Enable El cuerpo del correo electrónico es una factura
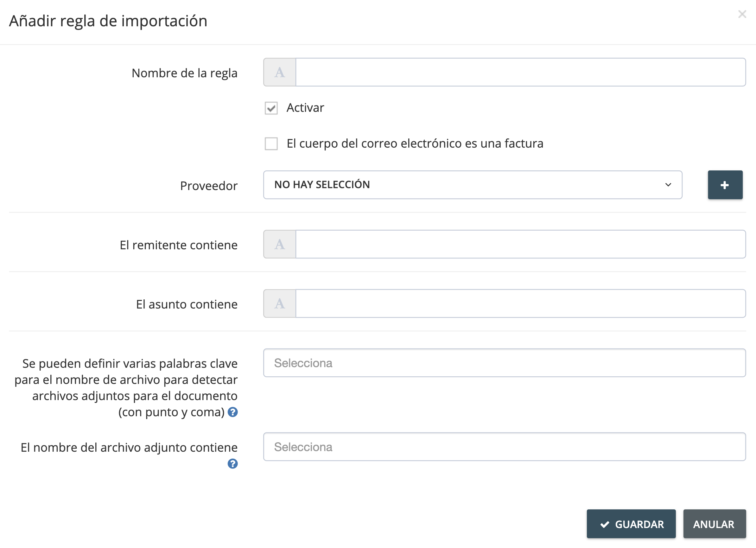 pos(271,144)
